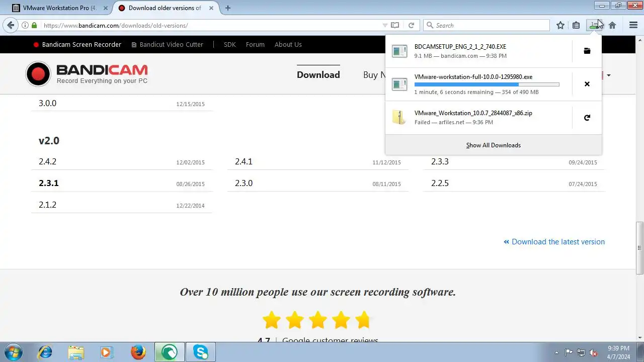
Task: Open Windows Media Player taskbar icon
Action: (x=107, y=352)
